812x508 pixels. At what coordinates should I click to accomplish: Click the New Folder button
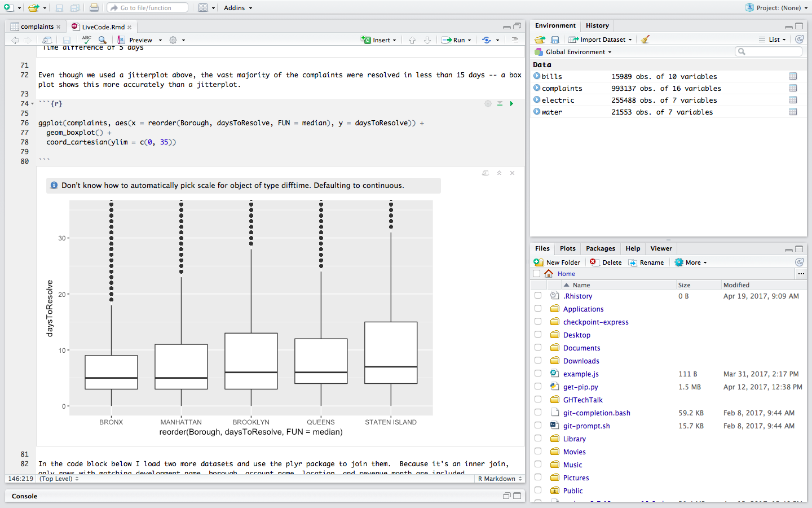click(557, 262)
